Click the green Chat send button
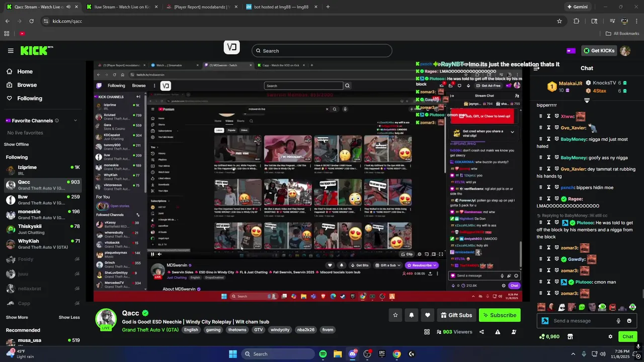The image size is (644, 362). tap(628, 336)
